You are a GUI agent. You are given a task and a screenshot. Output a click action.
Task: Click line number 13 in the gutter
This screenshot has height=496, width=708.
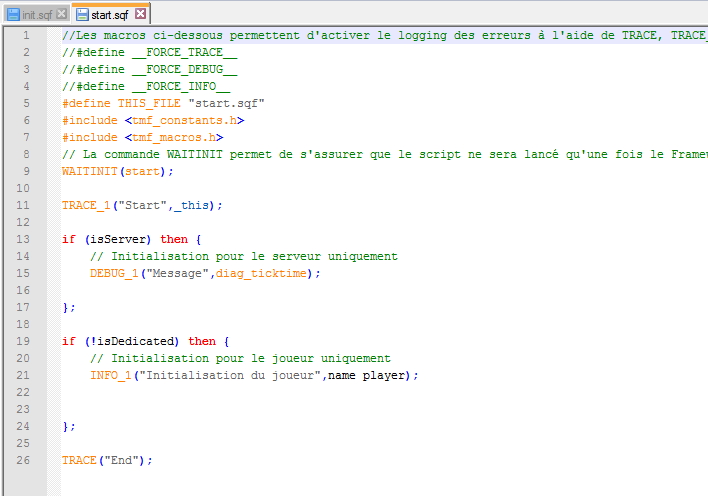pos(22,239)
